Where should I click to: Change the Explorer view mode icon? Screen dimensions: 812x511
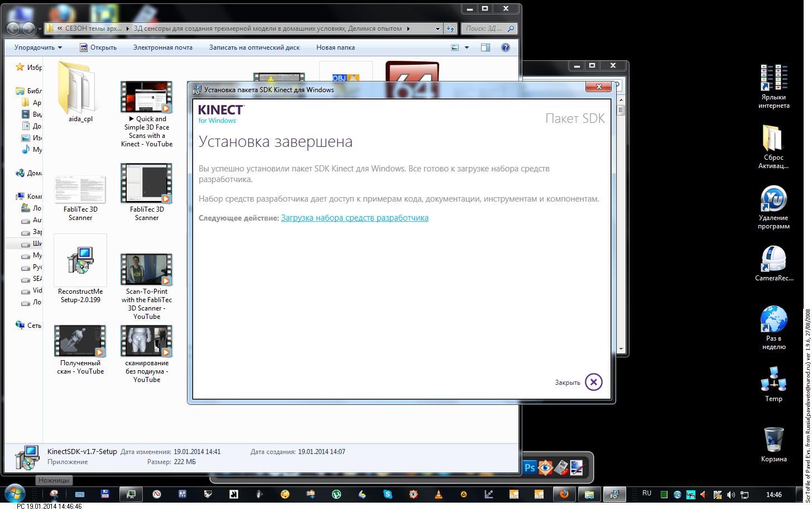point(455,47)
